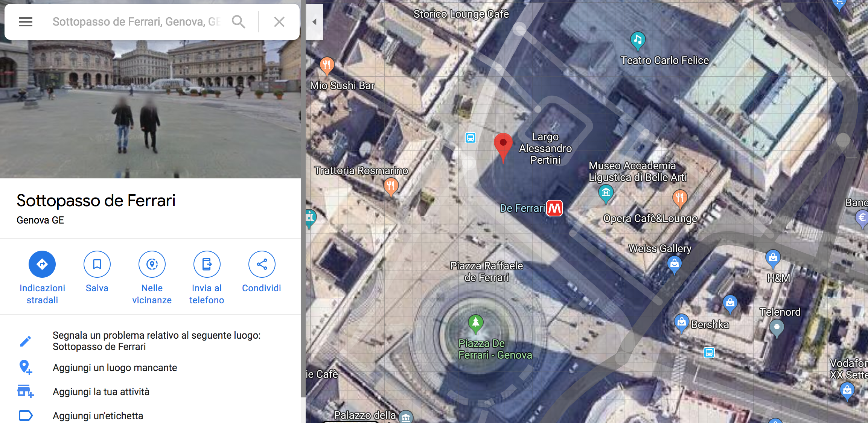Click the Weiss Gallery shopping pin
This screenshot has width=868, height=423.
point(674,265)
